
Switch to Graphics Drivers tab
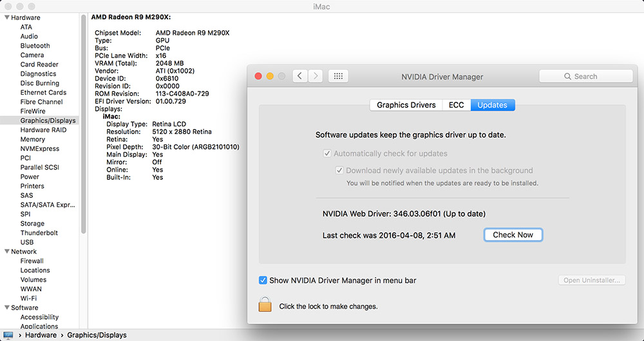pos(406,105)
